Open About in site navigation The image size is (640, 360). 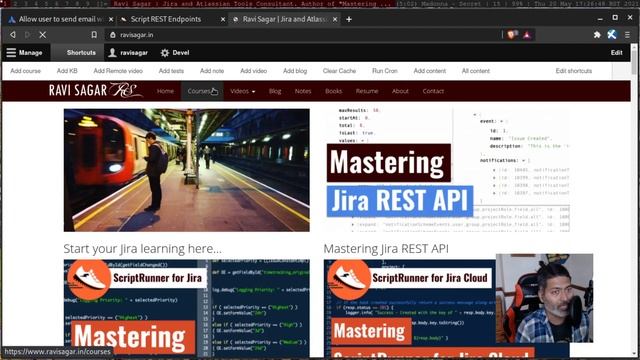[x=400, y=91]
